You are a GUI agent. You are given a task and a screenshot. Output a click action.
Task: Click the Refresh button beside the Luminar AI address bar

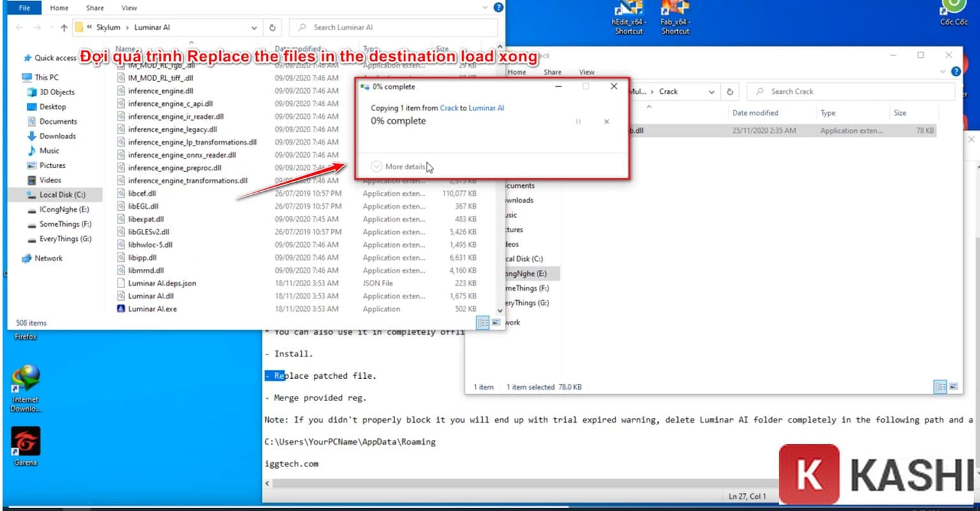coord(273,27)
